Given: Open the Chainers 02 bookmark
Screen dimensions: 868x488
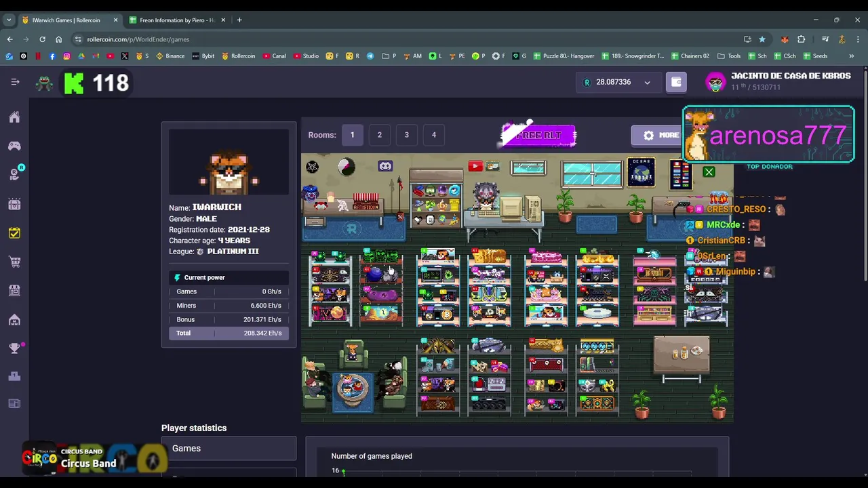Looking at the screenshot, I should pyautogui.click(x=690, y=56).
